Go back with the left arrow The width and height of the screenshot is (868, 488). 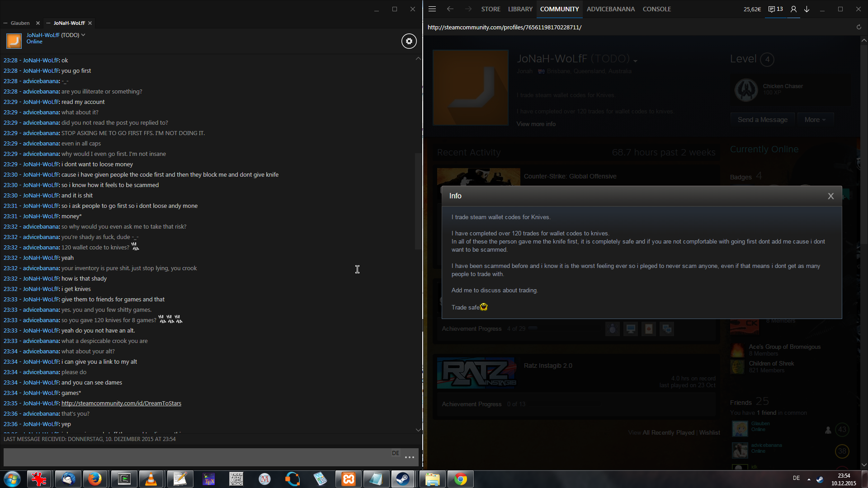pos(450,9)
